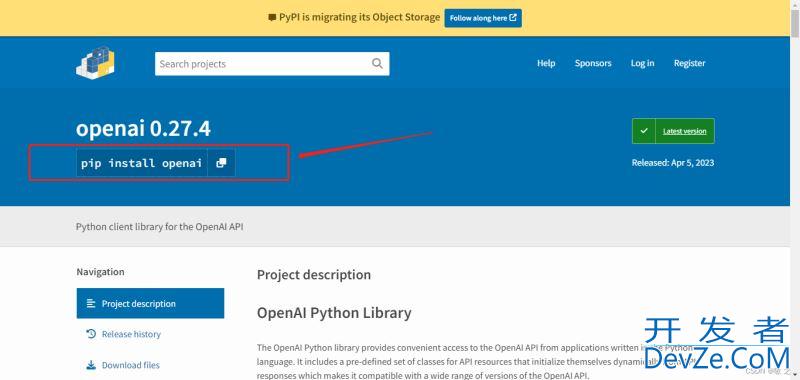Click the Follow along here button
The height and width of the screenshot is (380, 800).
(483, 18)
